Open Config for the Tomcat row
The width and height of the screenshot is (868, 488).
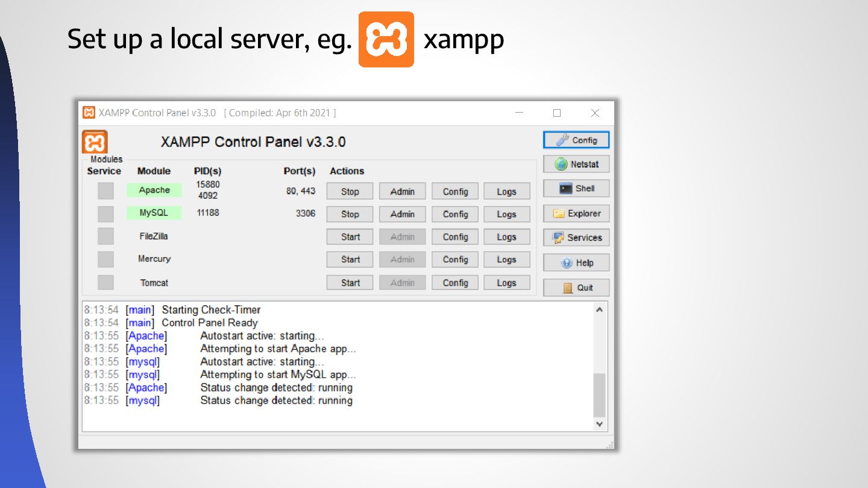(x=455, y=283)
